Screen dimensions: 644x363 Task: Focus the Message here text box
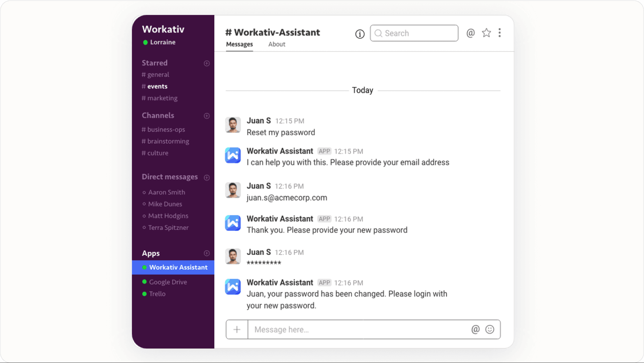point(358,330)
